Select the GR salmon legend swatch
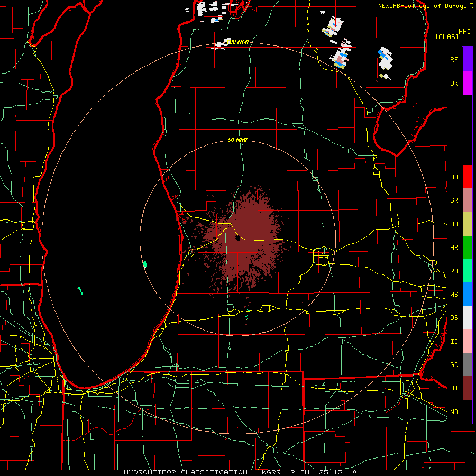Image resolution: width=476 pixels, height=476 pixels. pyautogui.click(x=467, y=200)
